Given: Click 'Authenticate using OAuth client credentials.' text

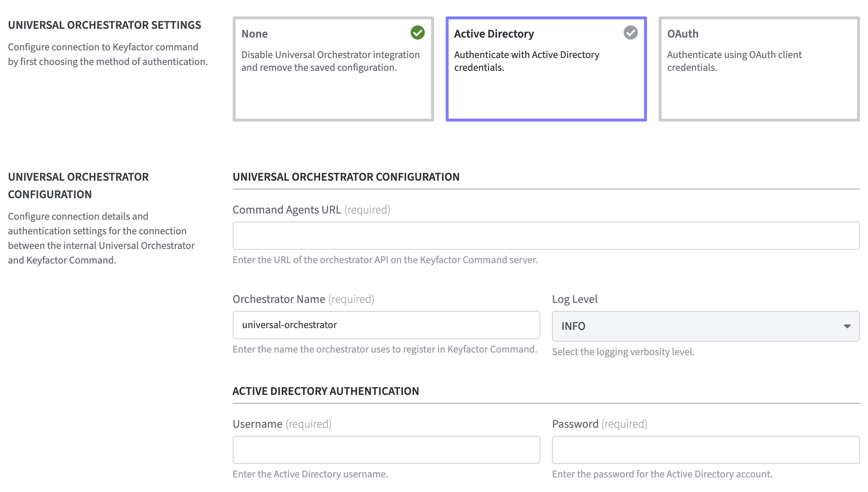Looking at the screenshot, I should 734,61.
